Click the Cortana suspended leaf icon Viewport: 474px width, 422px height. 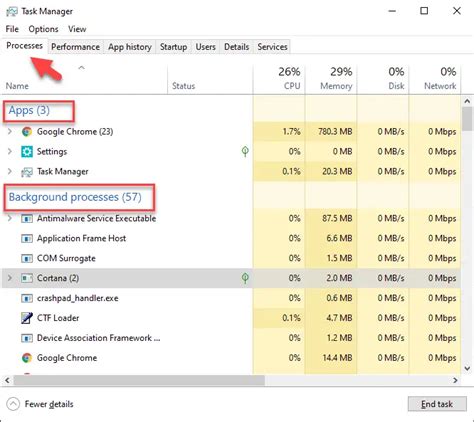click(245, 278)
